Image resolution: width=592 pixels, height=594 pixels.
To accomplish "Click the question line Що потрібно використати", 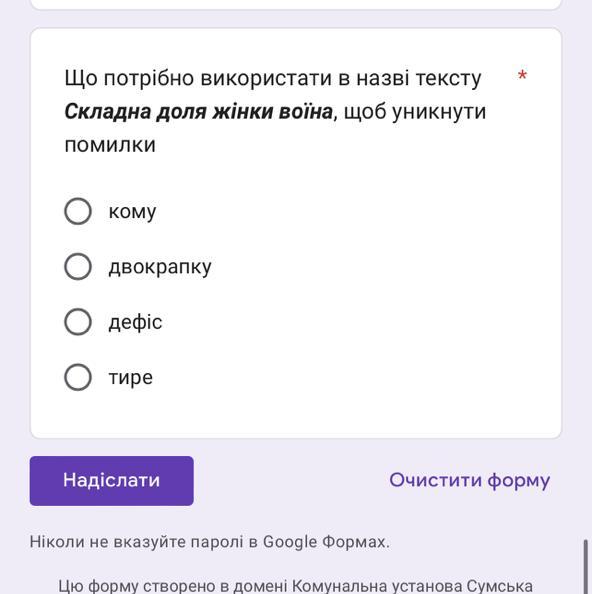I will (x=273, y=78).
